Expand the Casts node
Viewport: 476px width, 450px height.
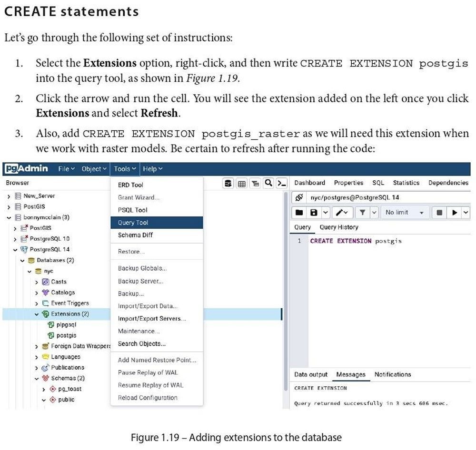[x=37, y=282]
